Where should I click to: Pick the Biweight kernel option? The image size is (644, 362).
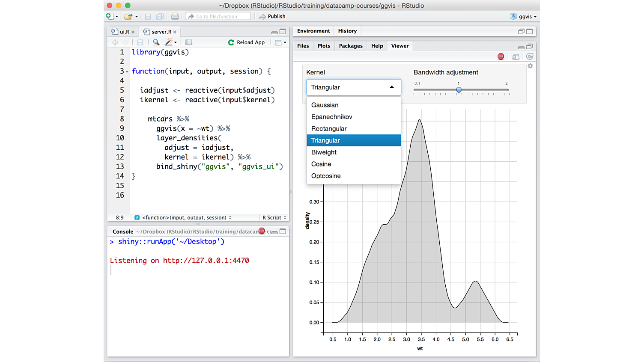pos(324,152)
